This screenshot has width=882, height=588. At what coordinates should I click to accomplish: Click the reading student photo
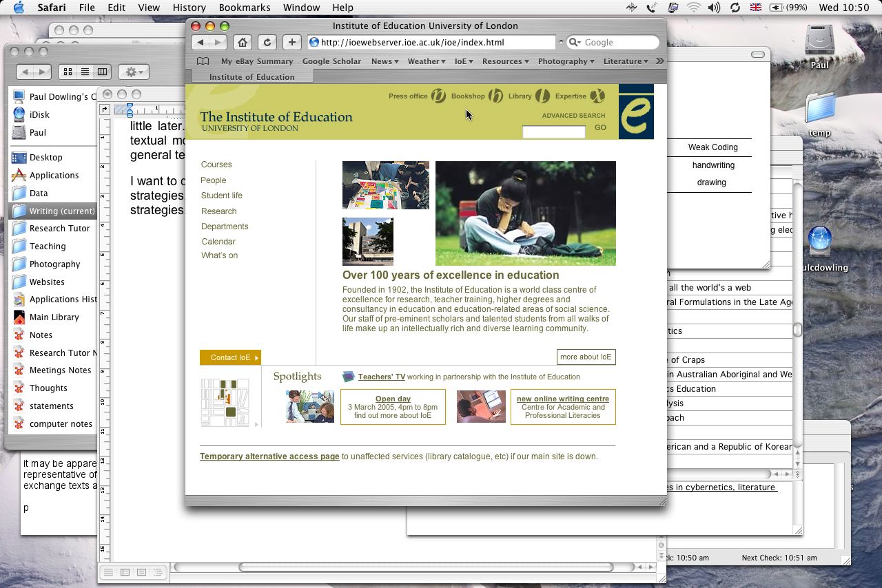click(526, 213)
